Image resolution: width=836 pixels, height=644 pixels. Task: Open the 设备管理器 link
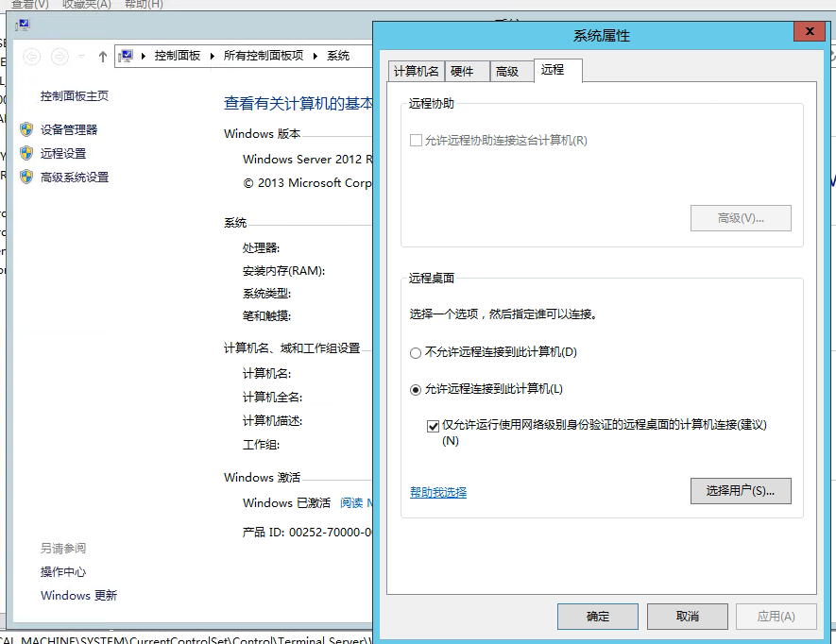(69, 129)
